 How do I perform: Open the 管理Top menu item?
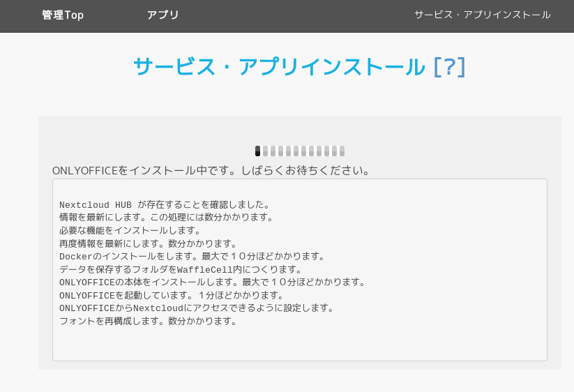tap(63, 15)
